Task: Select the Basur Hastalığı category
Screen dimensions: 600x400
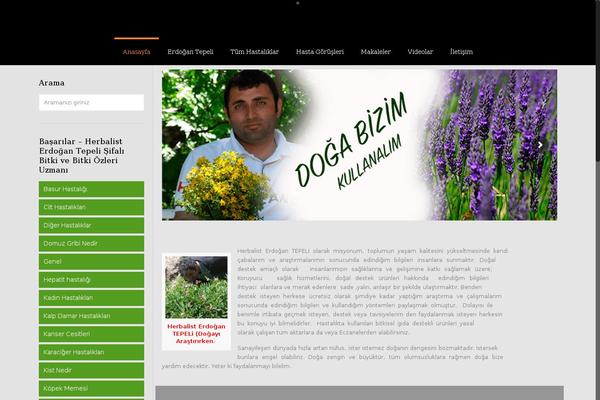Action: click(x=91, y=189)
